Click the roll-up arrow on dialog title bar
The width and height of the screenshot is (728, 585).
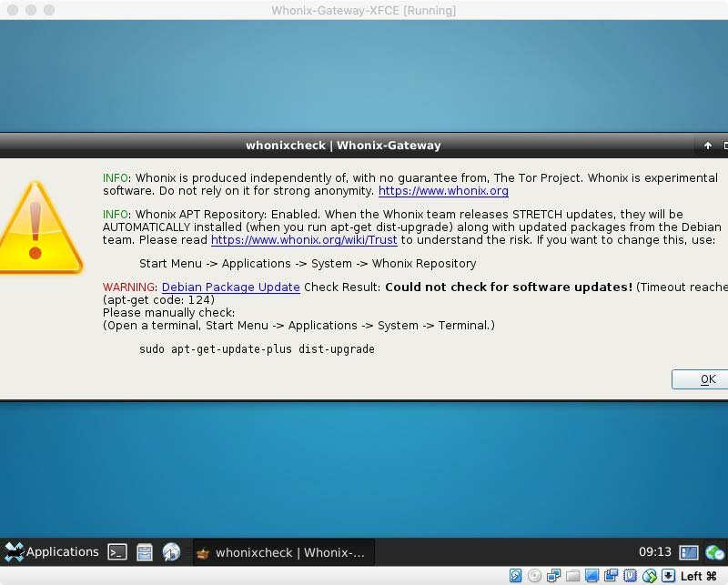click(x=708, y=146)
